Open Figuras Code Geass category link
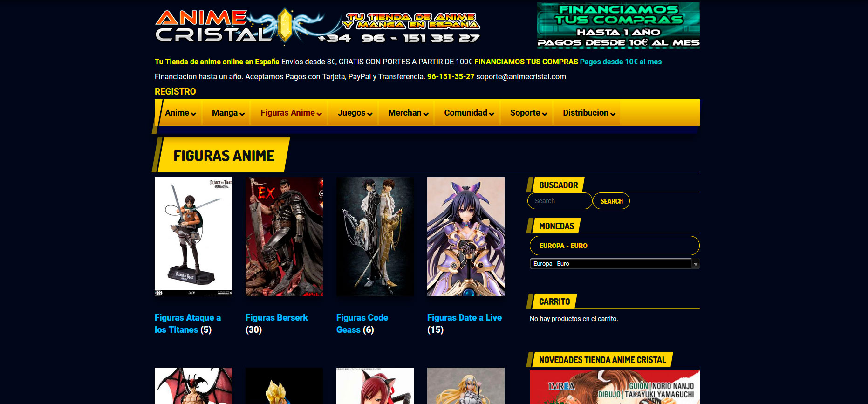Image resolution: width=868 pixels, height=404 pixels. click(362, 323)
